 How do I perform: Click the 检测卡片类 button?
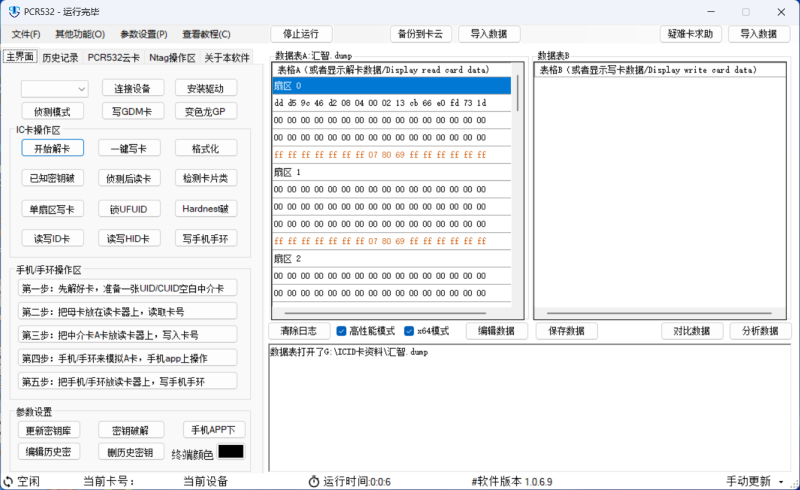tap(206, 178)
